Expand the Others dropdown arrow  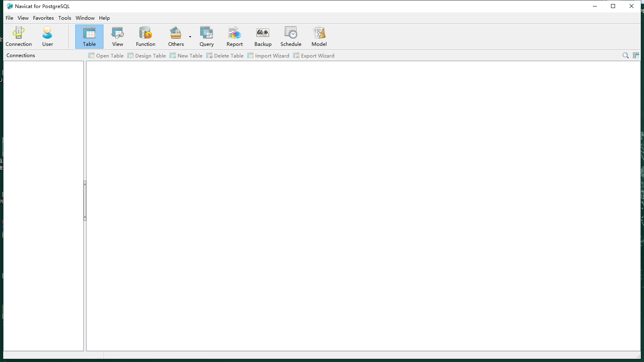pos(190,37)
